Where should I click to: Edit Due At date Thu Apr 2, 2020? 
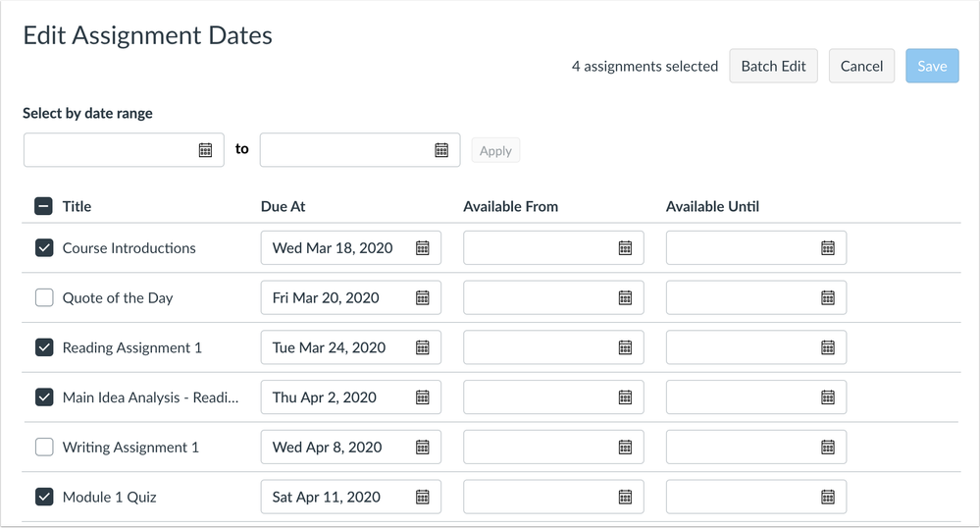tap(350, 397)
